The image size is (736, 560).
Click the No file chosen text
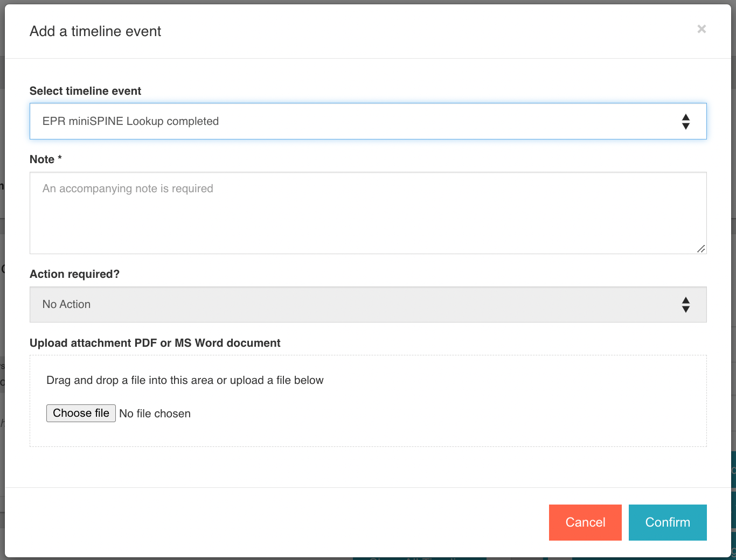(x=155, y=414)
